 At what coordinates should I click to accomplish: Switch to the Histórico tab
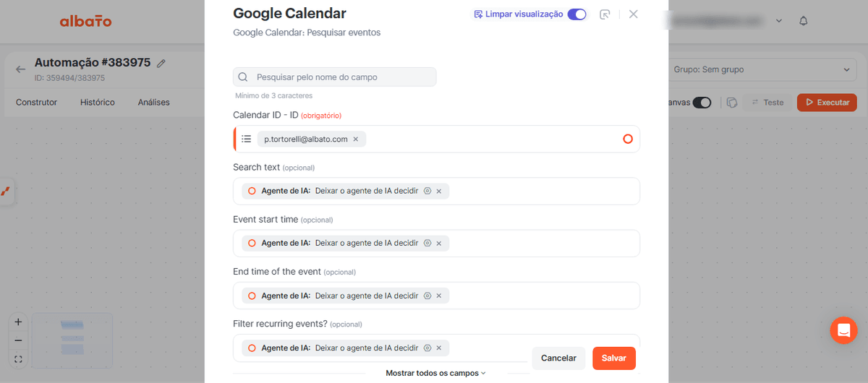pos(98,103)
